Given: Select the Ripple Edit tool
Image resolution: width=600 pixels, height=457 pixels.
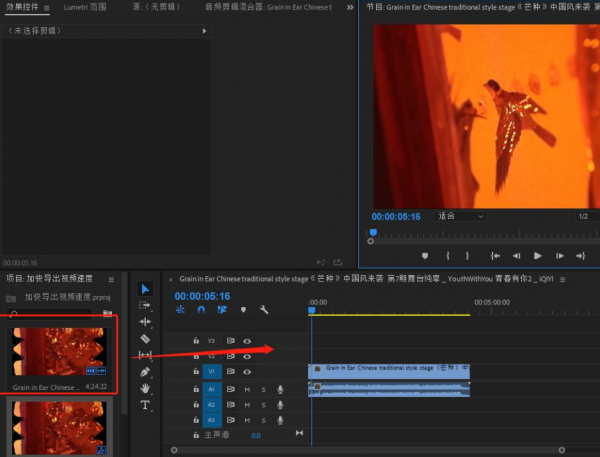Looking at the screenshot, I should click(145, 322).
